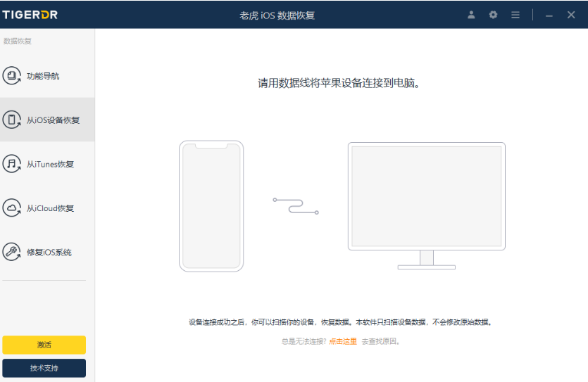Viewport: 588px width, 382px height.
Task: Click the 从iTunes恢复 music note icon
Action: [12, 164]
